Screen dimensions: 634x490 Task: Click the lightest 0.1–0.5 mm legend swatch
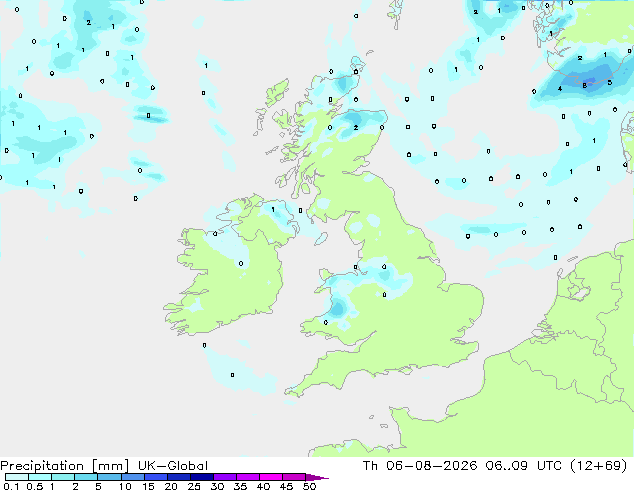[x=17, y=477]
